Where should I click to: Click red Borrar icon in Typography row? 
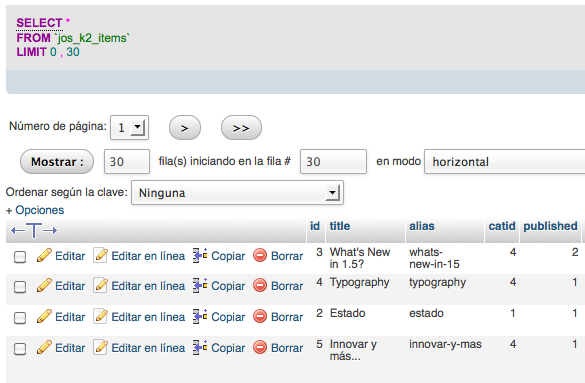tap(260, 286)
